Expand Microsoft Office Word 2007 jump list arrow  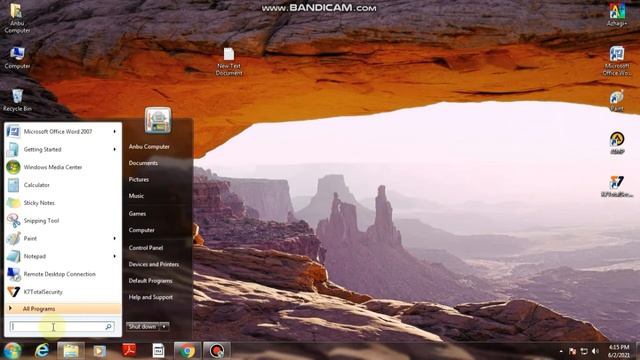pos(115,131)
